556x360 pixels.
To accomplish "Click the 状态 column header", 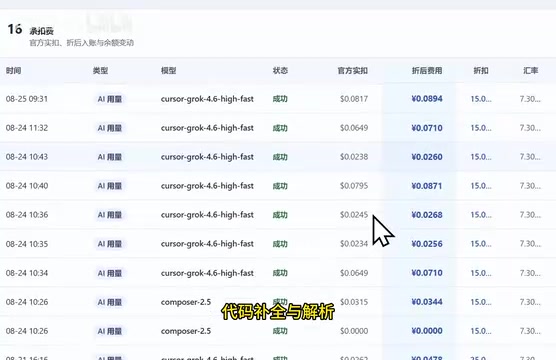I will (x=280, y=71).
